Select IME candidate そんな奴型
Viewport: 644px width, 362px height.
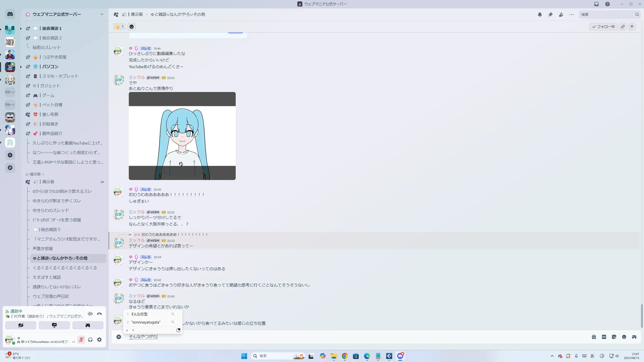pos(139,314)
